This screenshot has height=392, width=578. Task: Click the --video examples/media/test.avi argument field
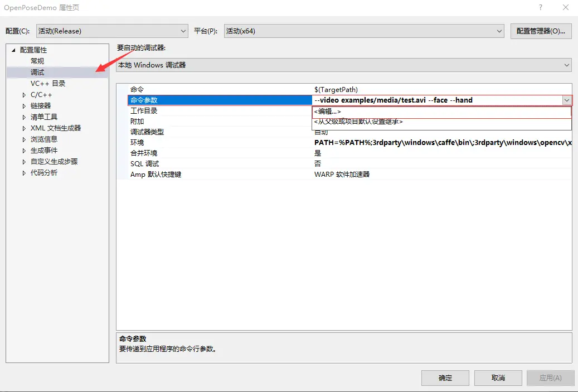[437, 100]
